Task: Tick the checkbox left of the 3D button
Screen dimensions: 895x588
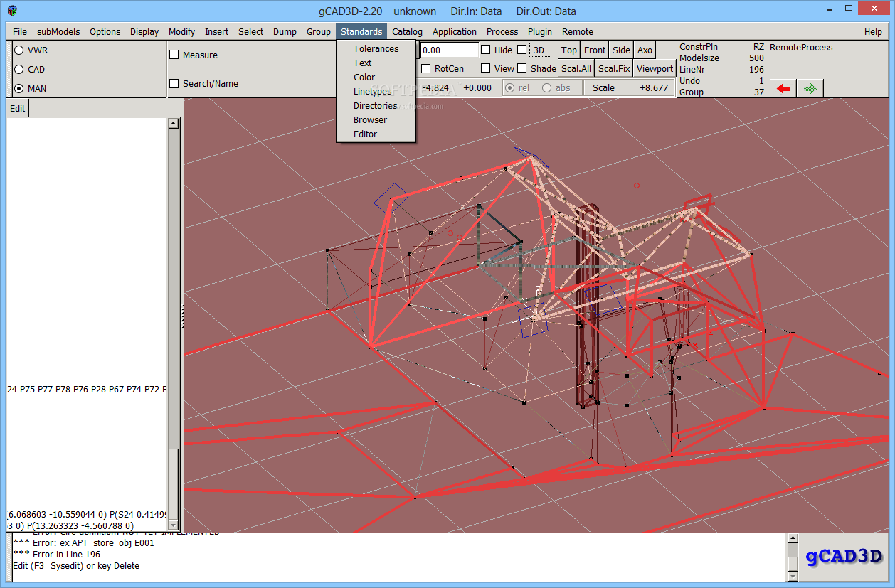Action: pyautogui.click(x=522, y=50)
